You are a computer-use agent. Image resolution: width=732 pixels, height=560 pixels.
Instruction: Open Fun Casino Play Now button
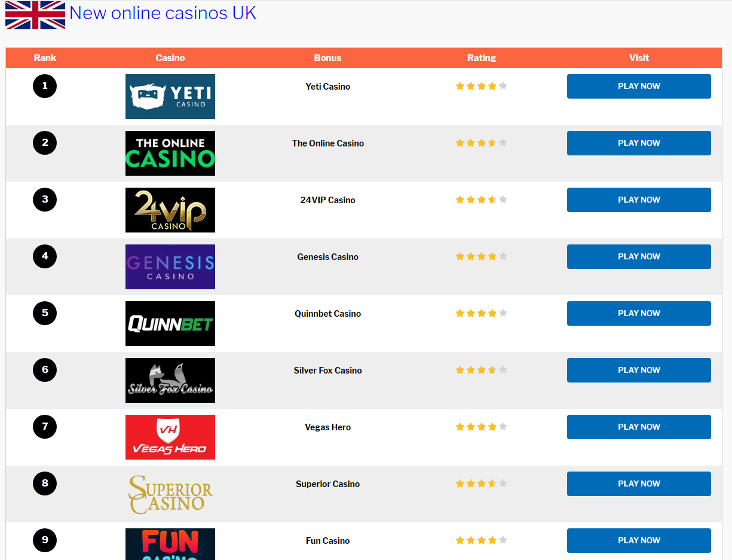639,540
